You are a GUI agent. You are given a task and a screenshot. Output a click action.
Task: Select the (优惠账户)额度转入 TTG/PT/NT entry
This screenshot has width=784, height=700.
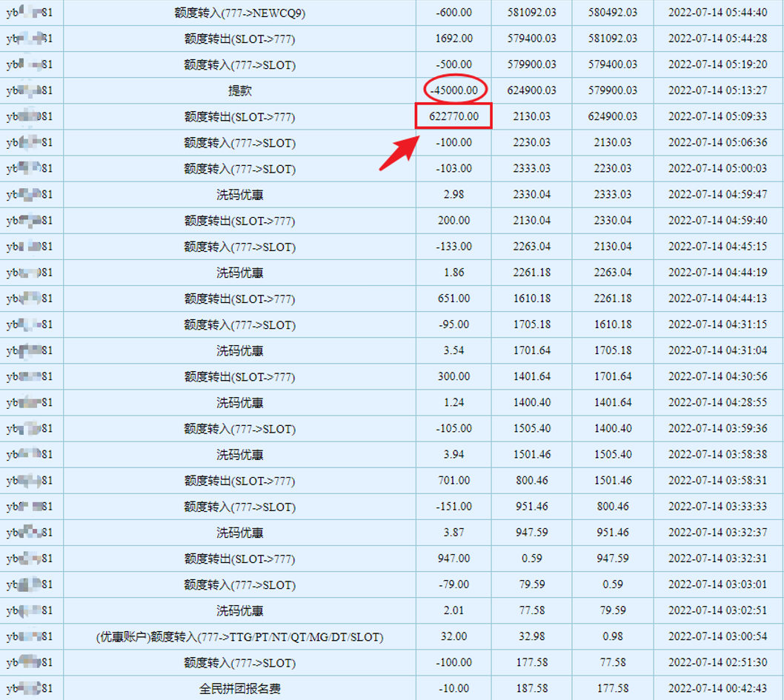click(239, 637)
